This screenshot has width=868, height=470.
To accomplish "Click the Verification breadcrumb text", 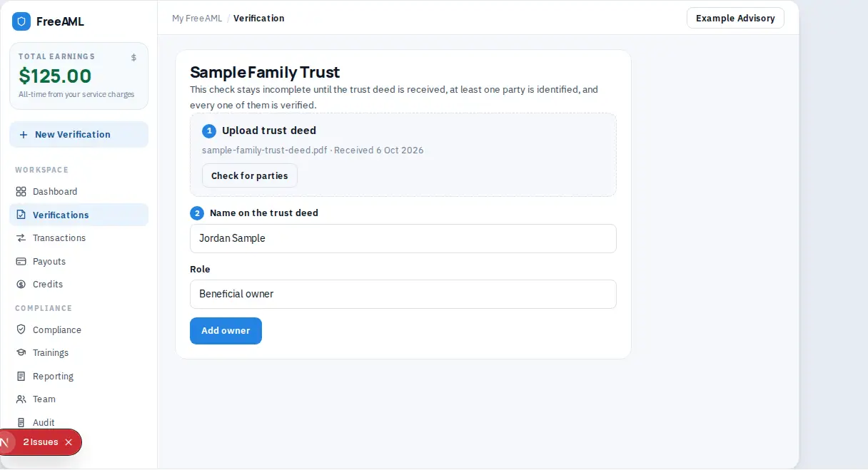I will (259, 19).
